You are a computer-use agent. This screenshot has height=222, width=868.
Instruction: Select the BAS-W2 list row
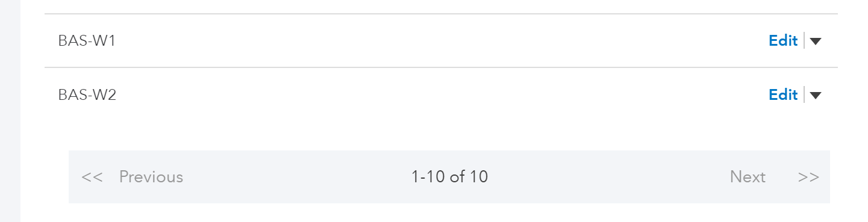click(441, 95)
